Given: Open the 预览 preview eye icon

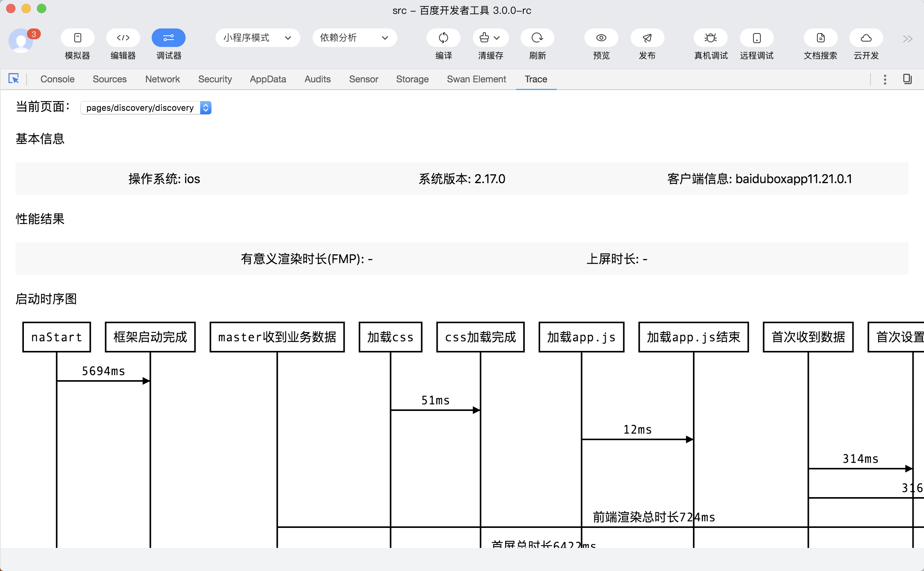Looking at the screenshot, I should pyautogui.click(x=601, y=38).
